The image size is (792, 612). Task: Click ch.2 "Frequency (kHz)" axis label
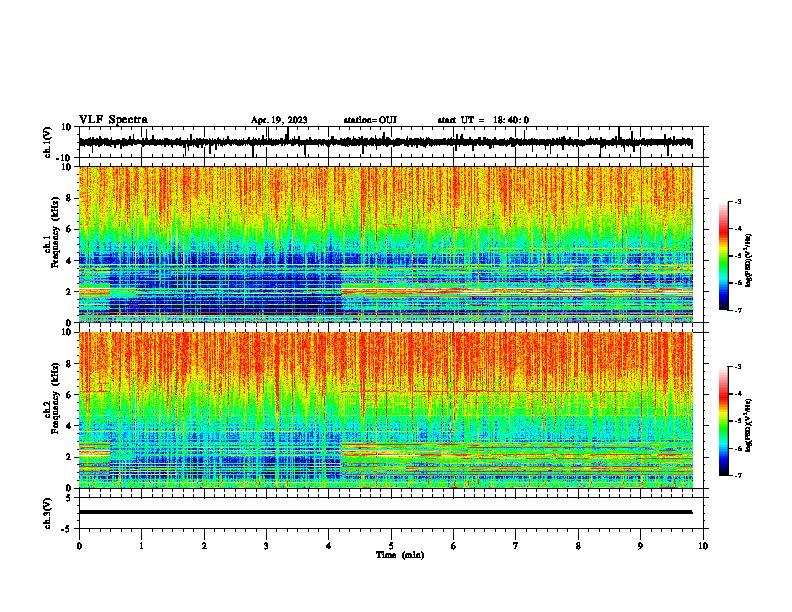55,398
